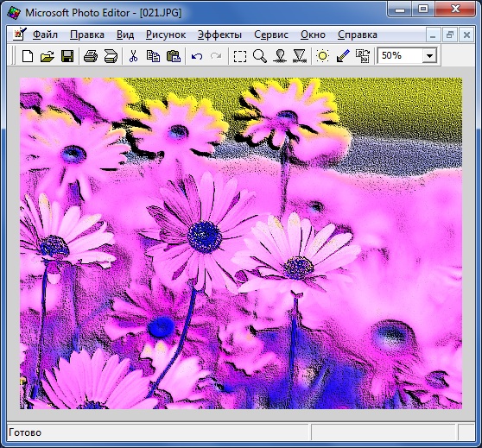The width and height of the screenshot is (482, 448).
Task: Open Image Balance with the sun icon
Action: click(x=322, y=56)
